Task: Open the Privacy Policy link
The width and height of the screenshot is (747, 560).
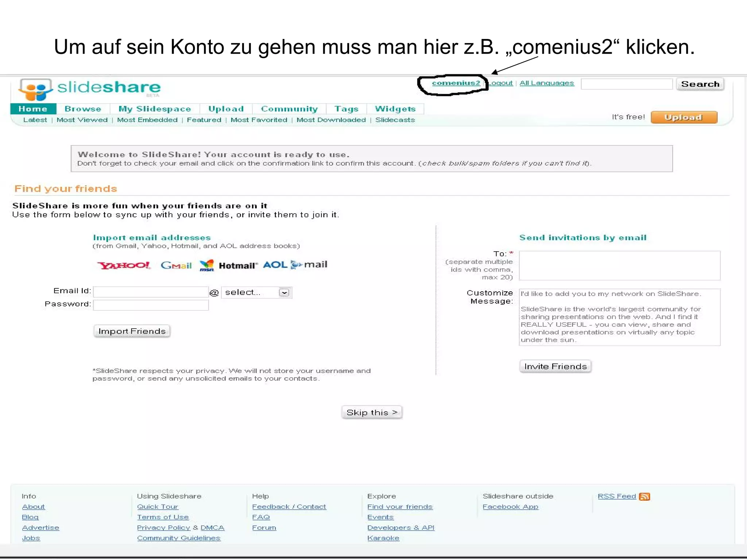Action: pyautogui.click(x=164, y=528)
